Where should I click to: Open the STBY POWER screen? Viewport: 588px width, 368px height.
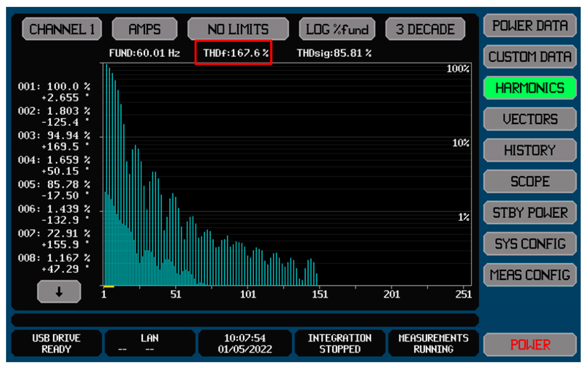pyautogui.click(x=530, y=213)
